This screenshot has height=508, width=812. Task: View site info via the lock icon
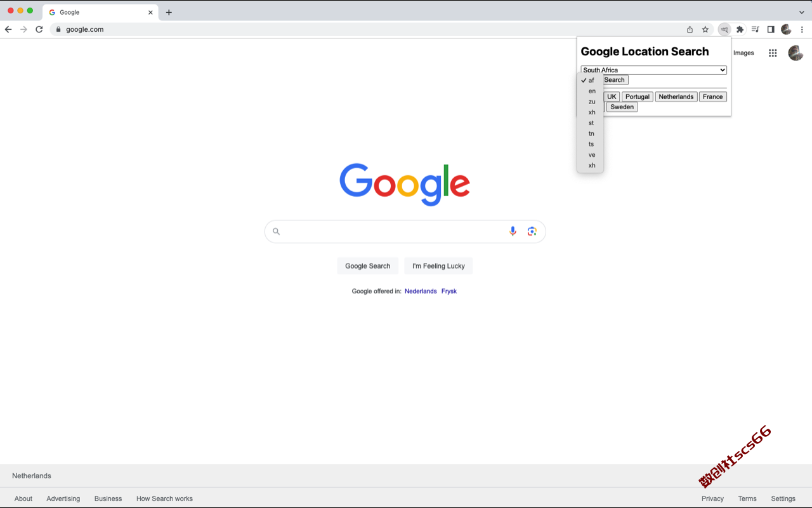coord(58,29)
